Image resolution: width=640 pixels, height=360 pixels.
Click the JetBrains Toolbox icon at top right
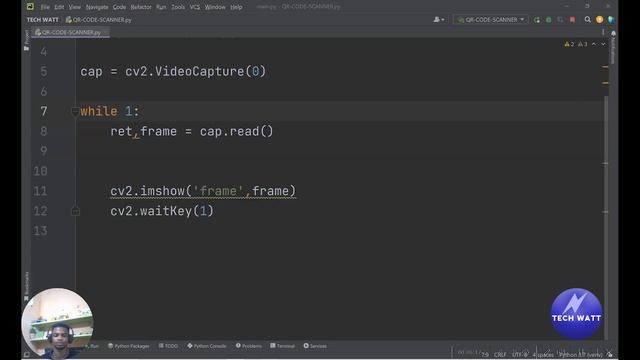611,20
